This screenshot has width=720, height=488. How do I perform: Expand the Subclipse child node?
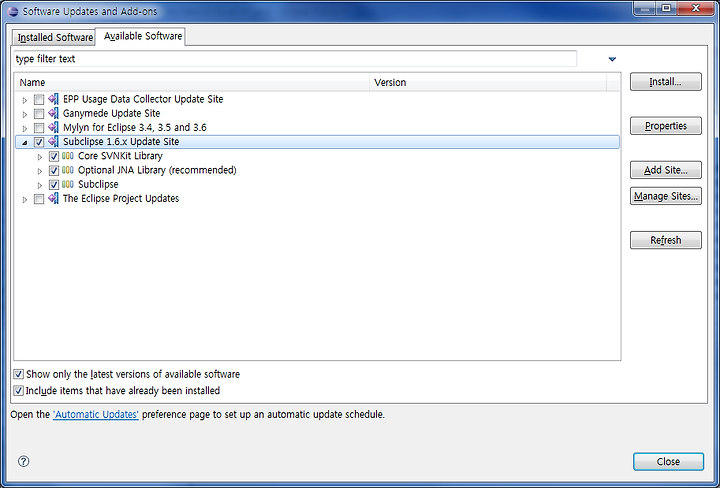click(40, 185)
